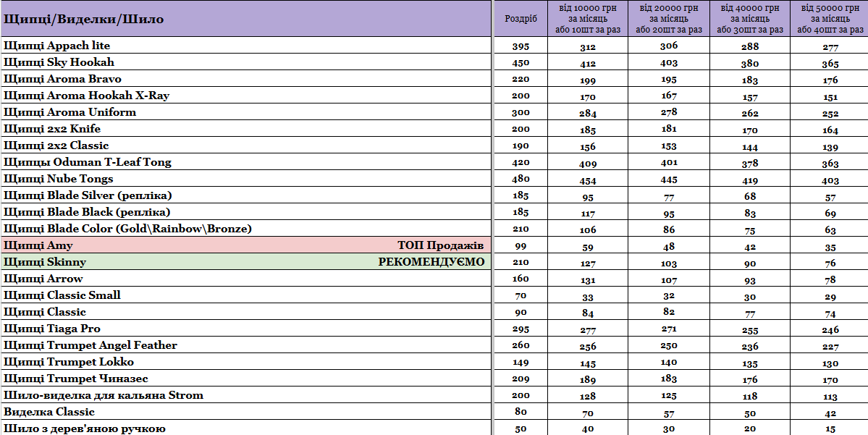Click the 'від 10000 грн' column header
This screenshot has height=435, width=868.
[587, 19]
